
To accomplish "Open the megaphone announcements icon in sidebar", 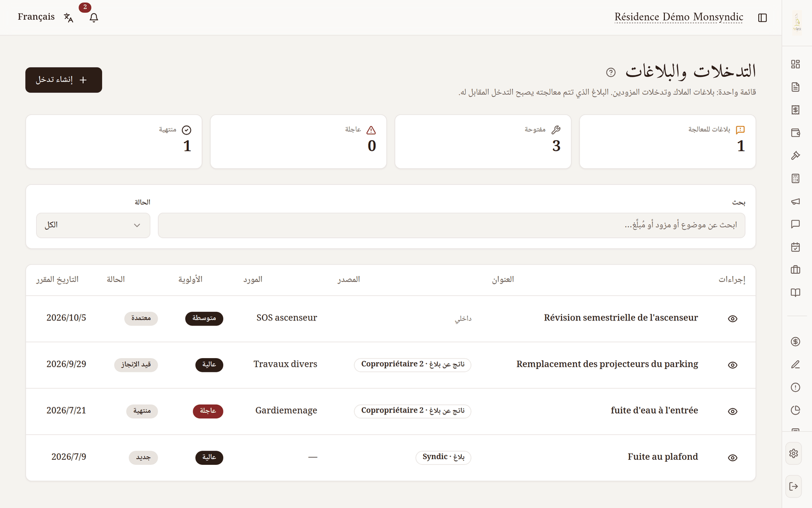I will coord(795,201).
